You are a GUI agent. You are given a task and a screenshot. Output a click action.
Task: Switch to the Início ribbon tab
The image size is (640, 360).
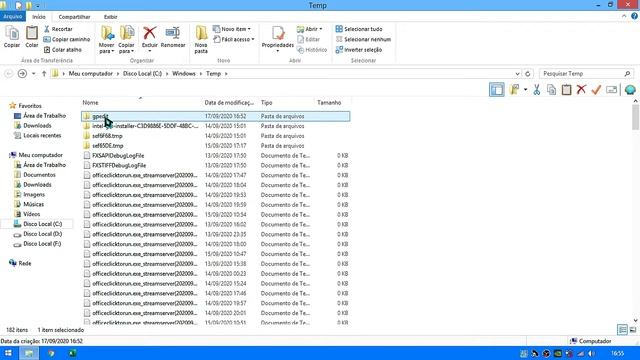tap(39, 17)
